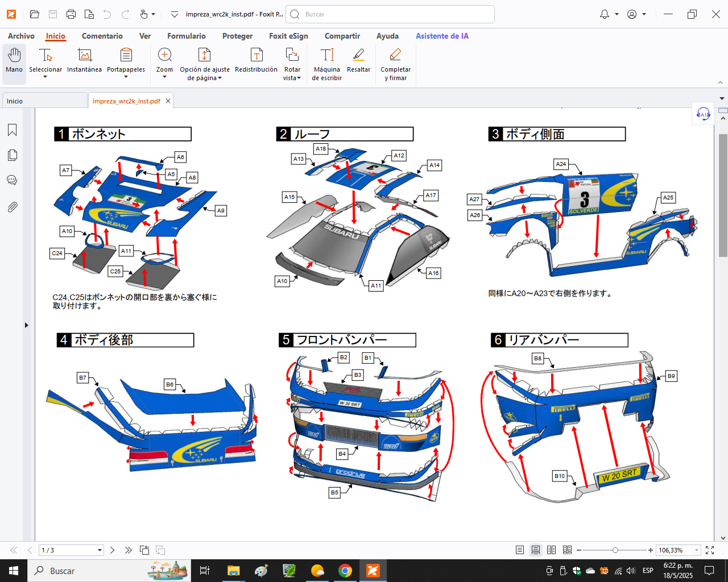The width and height of the screenshot is (728, 582).
Task: Select the Resaltar highlighter tool
Action: click(358, 61)
